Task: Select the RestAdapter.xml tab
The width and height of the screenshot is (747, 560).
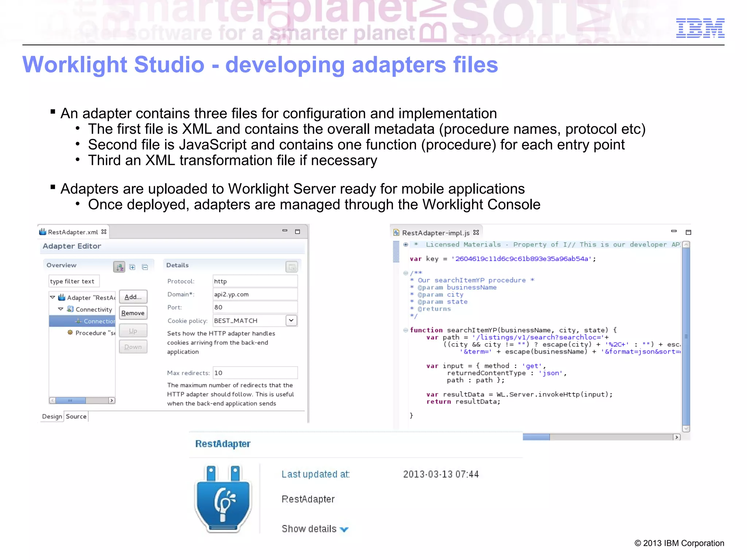Action: tap(73, 232)
